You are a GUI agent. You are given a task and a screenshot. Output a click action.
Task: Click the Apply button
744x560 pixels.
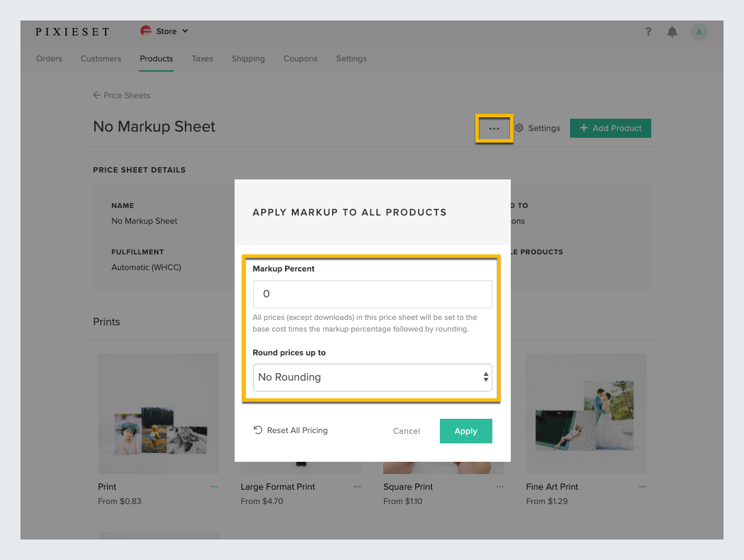coord(466,431)
